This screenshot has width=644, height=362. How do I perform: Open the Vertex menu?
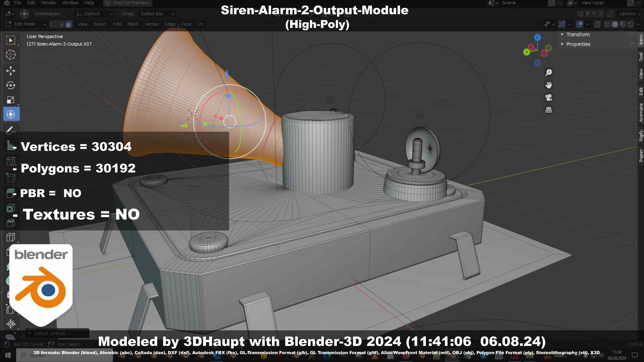[152, 24]
